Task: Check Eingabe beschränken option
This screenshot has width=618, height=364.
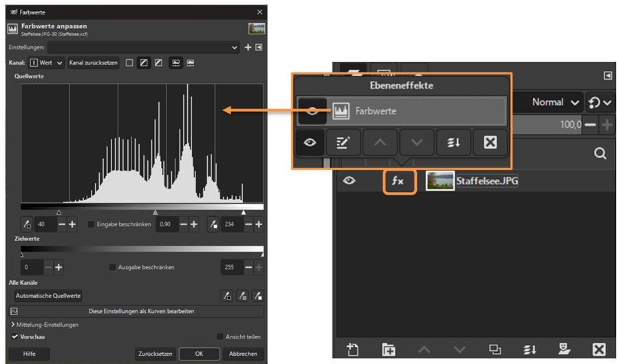Action: 92,224
